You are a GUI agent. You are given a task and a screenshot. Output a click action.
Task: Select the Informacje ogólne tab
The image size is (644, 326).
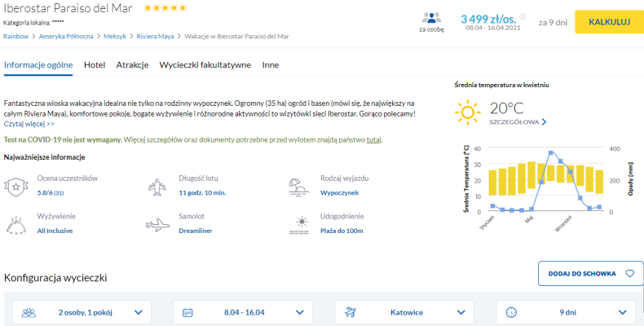tap(38, 65)
